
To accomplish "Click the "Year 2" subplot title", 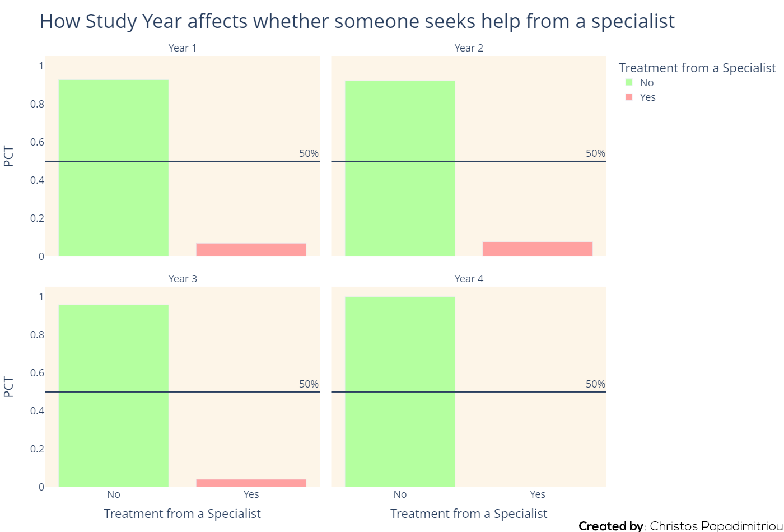I will [469, 48].
